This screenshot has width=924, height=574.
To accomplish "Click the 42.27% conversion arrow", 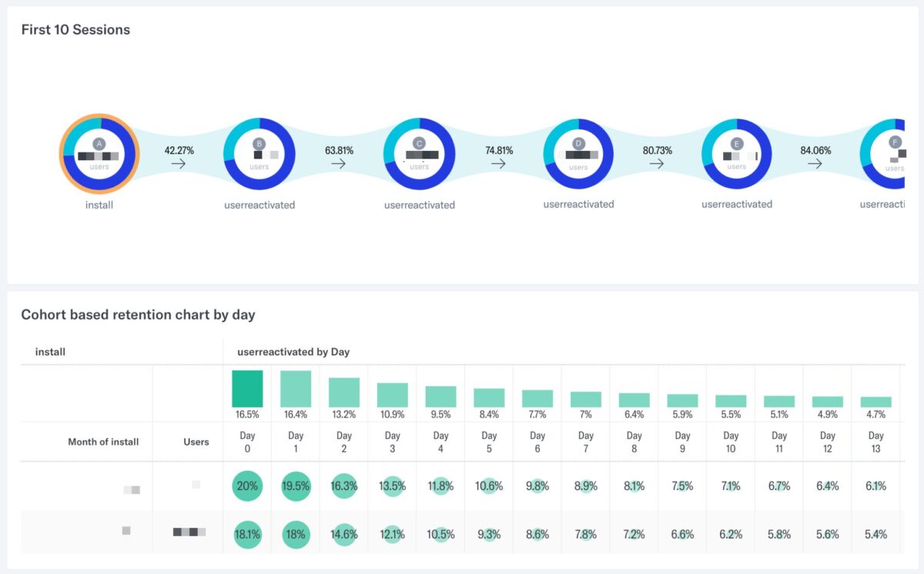I will pyautogui.click(x=179, y=163).
